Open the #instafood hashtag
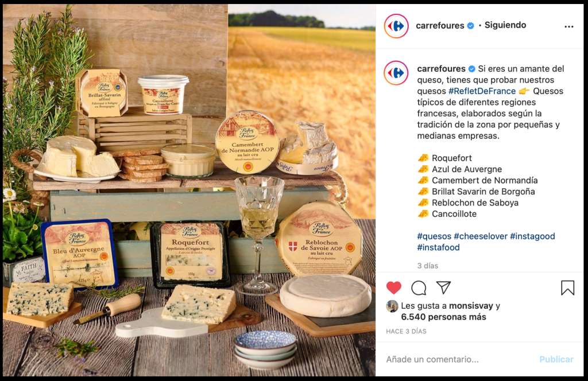Image resolution: width=588 pixels, height=381 pixels. (438, 247)
